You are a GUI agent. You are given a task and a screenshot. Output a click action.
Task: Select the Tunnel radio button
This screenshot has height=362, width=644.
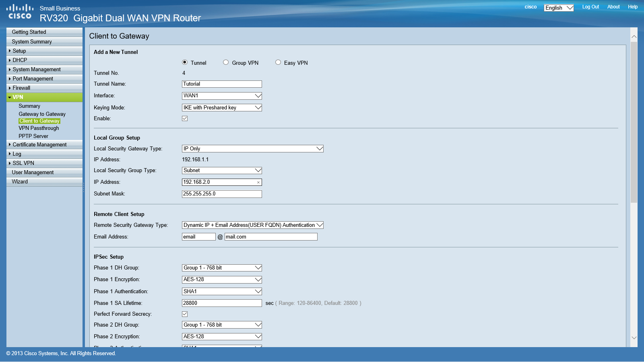click(185, 62)
